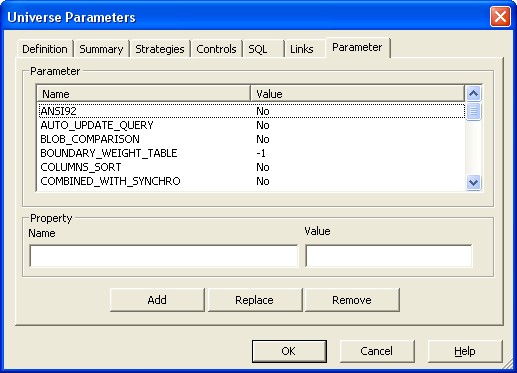Open the SQL tab
The image size is (517, 373).
point(263,49)
